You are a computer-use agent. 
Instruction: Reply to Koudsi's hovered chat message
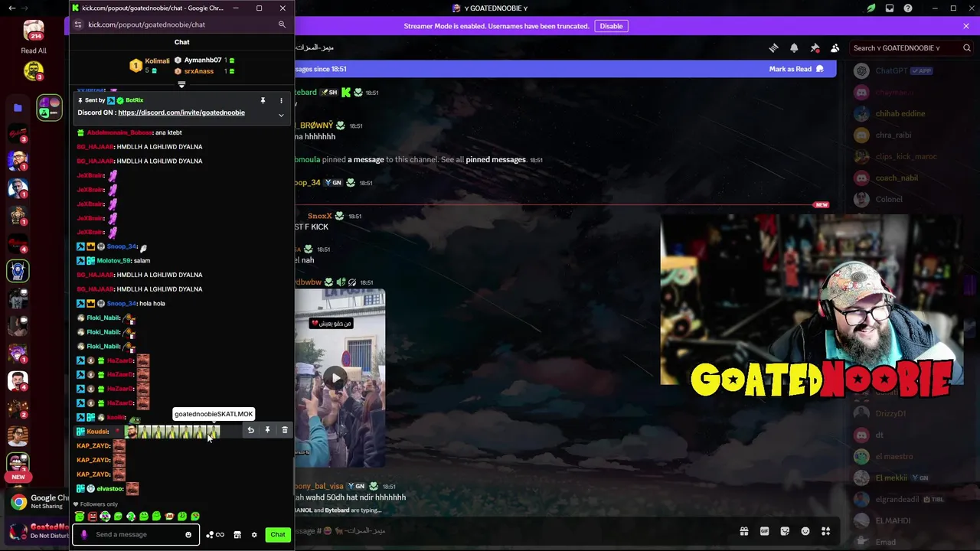[250, 431]
